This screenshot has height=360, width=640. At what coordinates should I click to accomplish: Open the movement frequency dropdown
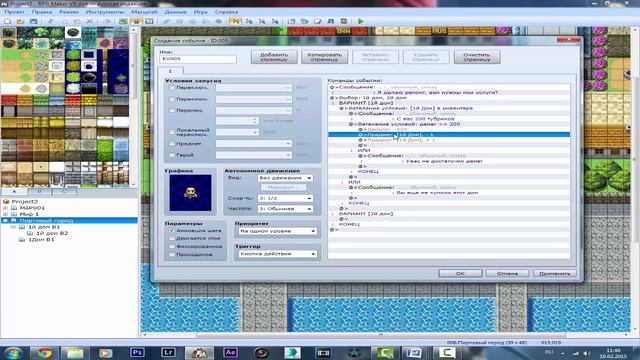285,209
